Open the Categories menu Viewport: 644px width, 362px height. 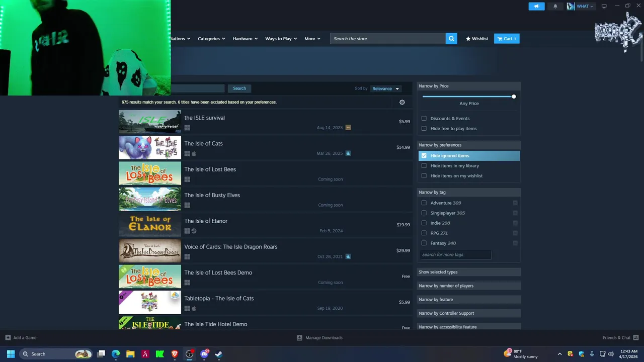211,39
